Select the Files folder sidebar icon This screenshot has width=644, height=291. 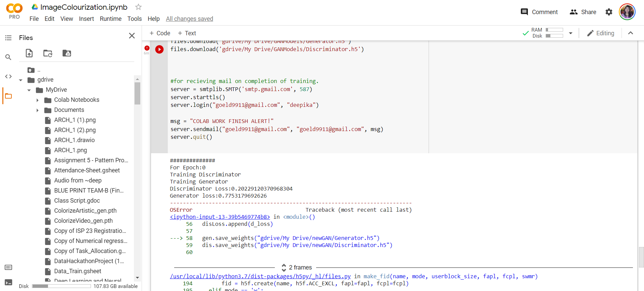[x=8, y=96]
